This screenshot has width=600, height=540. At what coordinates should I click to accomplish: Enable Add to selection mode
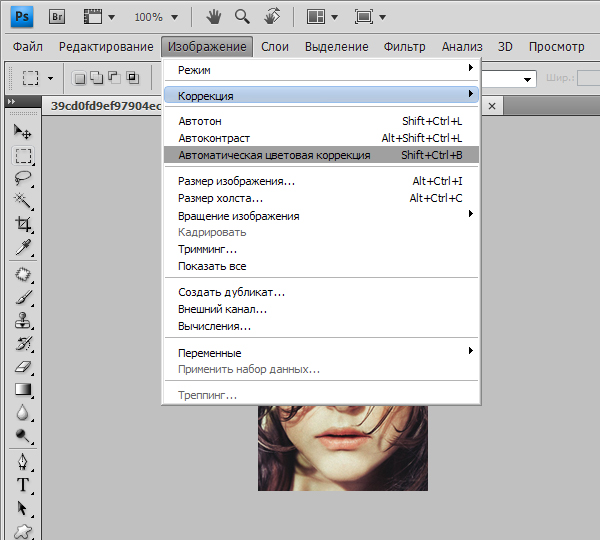click(x=96, y=78)
